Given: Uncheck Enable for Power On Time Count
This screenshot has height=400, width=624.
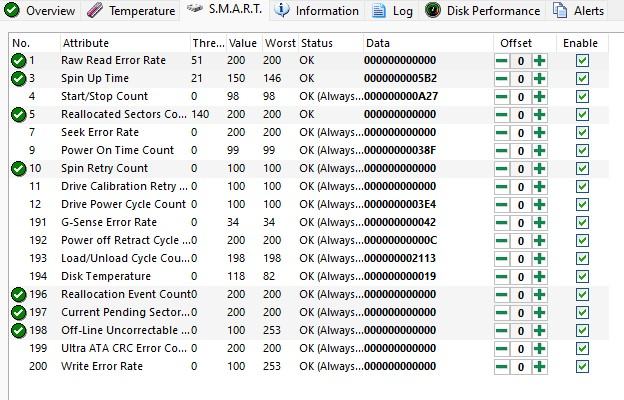Looking at the screenshot, I should click(x=582, y=151).
